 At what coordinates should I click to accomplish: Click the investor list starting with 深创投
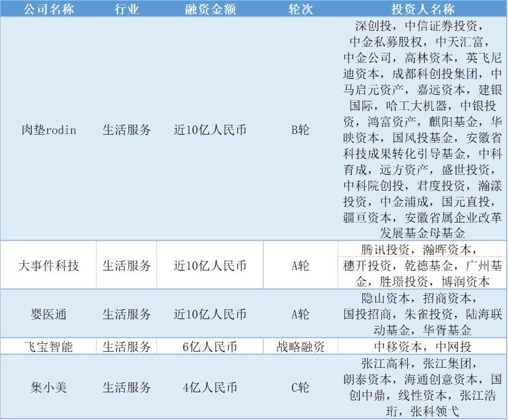tap(423, 129)
